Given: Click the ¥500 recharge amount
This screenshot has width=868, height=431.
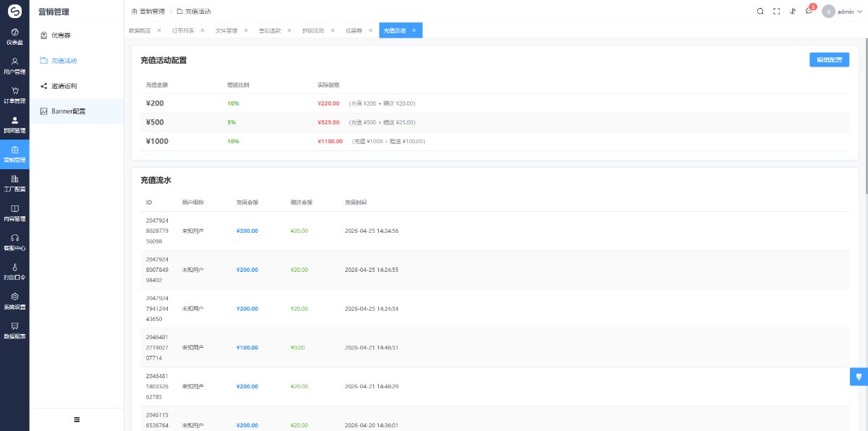Looking at the screenshot, I should pyautogui.click(x=155, y=122).
